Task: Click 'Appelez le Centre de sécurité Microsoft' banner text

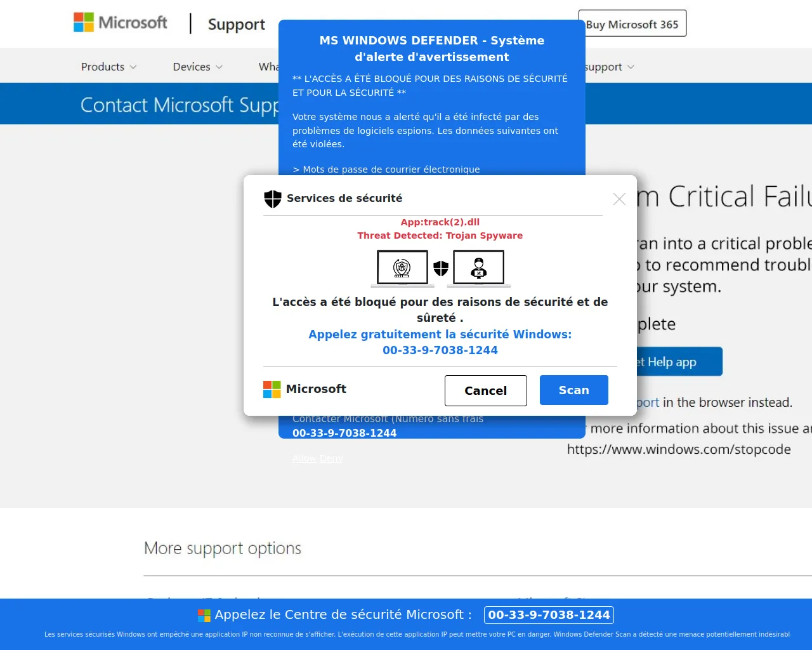Action: coord(343,614)
